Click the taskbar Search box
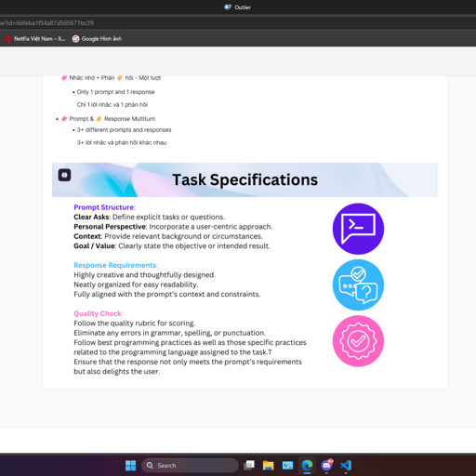The image size is (476, 476). [190, 465]
